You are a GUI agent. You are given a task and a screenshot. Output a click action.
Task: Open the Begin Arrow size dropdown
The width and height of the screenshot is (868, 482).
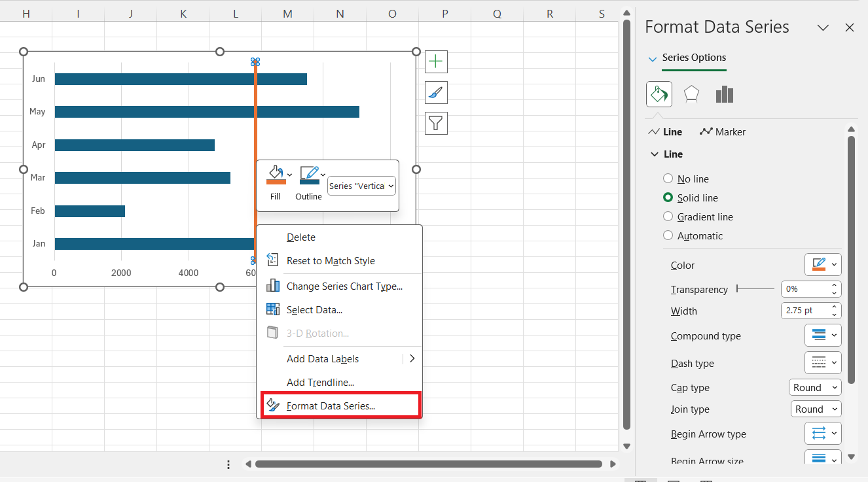823,458
